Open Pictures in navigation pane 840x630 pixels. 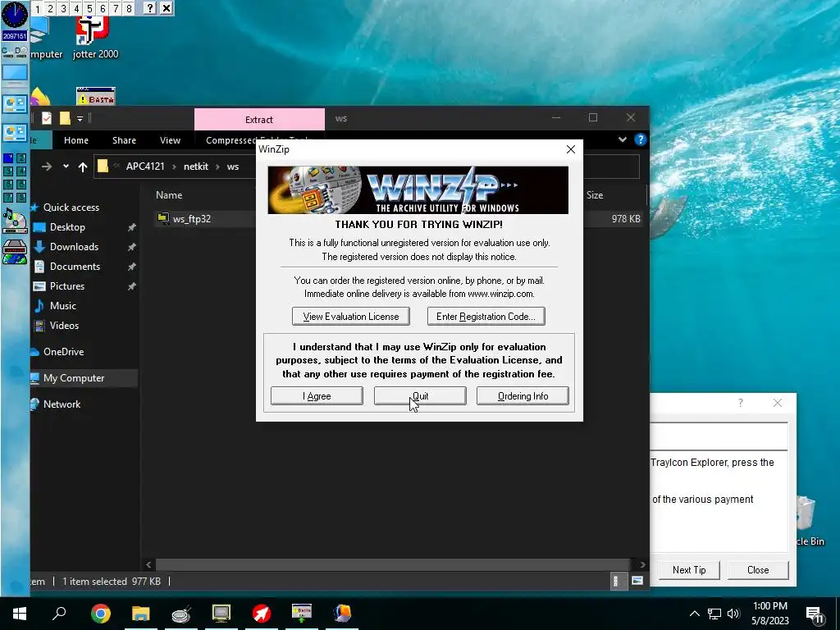point(67,286)
